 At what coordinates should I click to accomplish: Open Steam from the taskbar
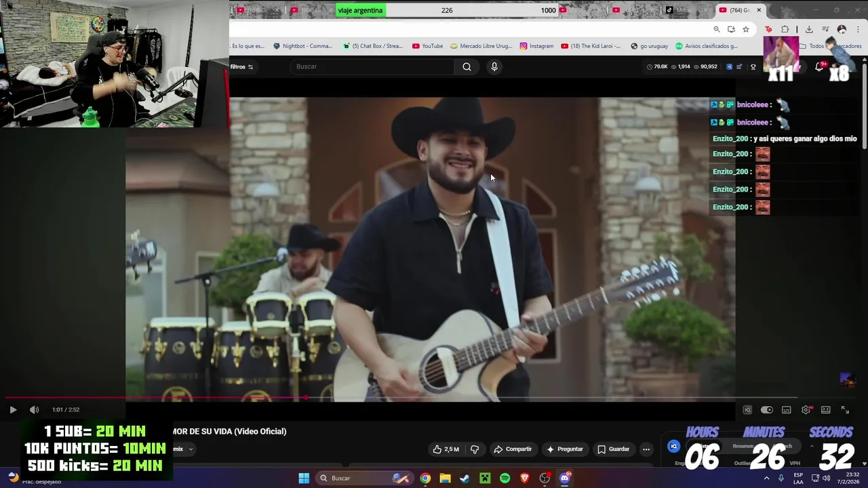point(465,478)
